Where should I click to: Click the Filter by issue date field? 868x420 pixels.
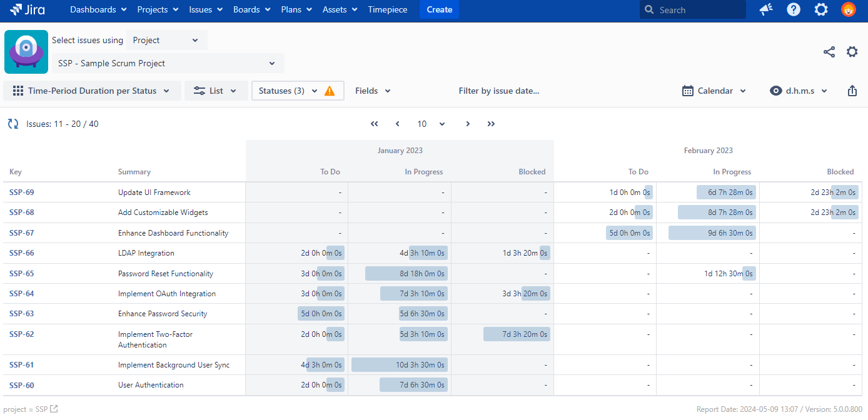pos(498,91)
